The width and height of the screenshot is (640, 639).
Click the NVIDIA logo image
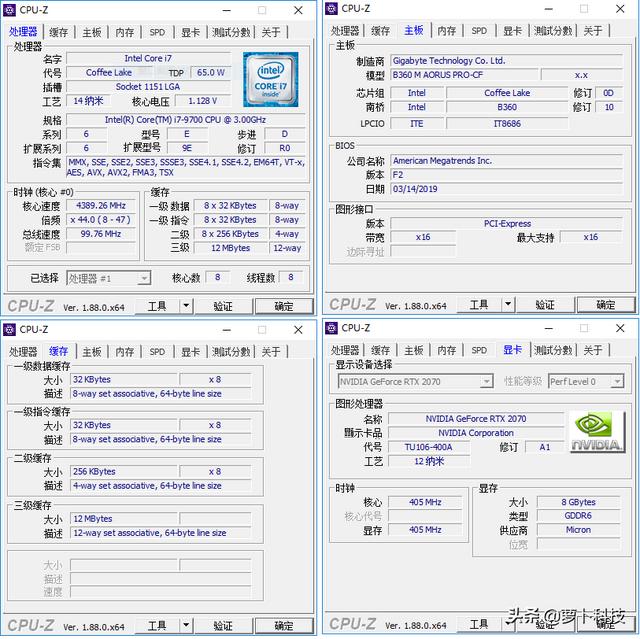(597, 432)
